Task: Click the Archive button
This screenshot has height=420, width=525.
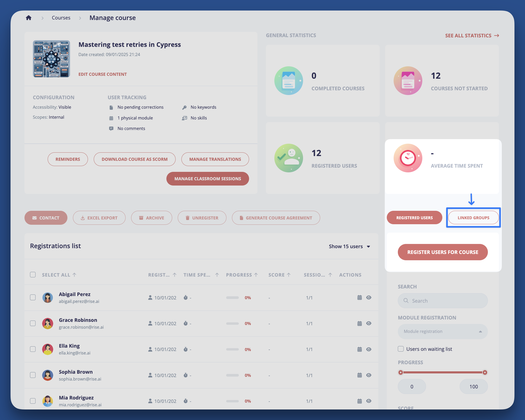Action: (x=152, y=218)
